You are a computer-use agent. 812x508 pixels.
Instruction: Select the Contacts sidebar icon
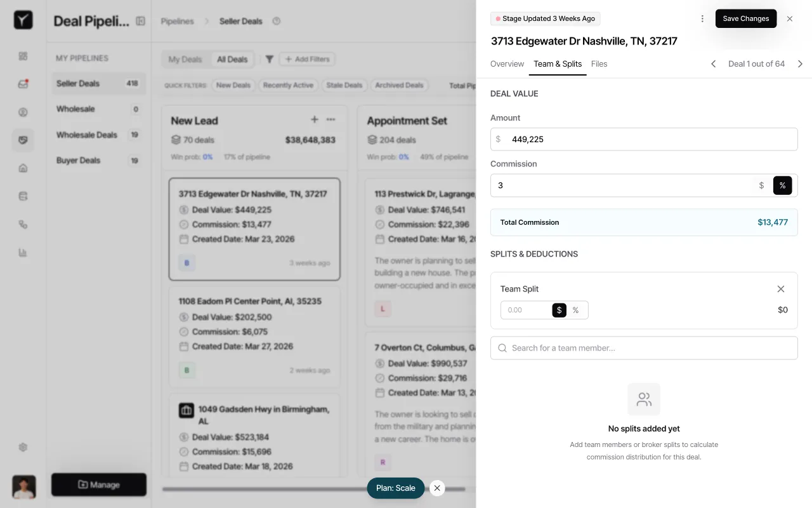[23, 112]
